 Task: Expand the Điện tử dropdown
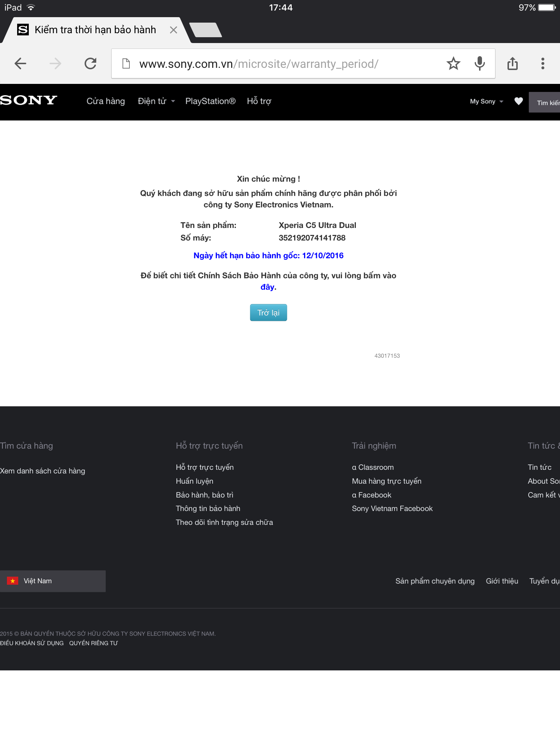[x=156, y=101]
